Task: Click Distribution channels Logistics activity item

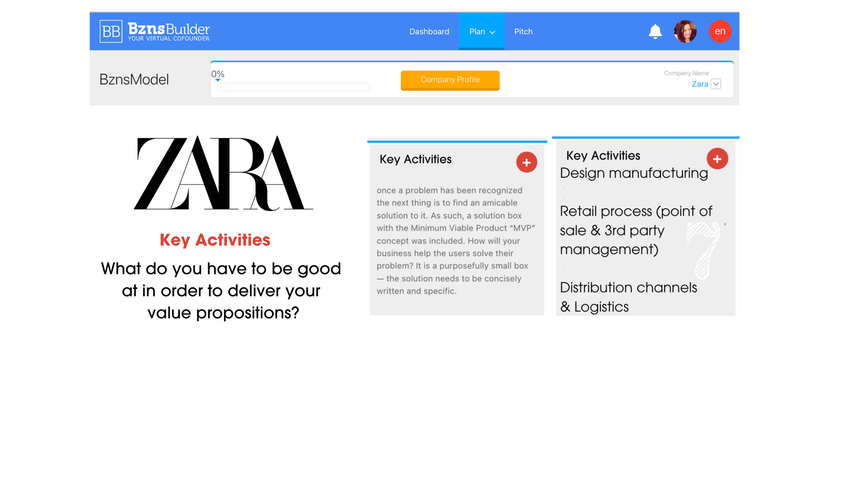Action: click(x=629, y=297)
